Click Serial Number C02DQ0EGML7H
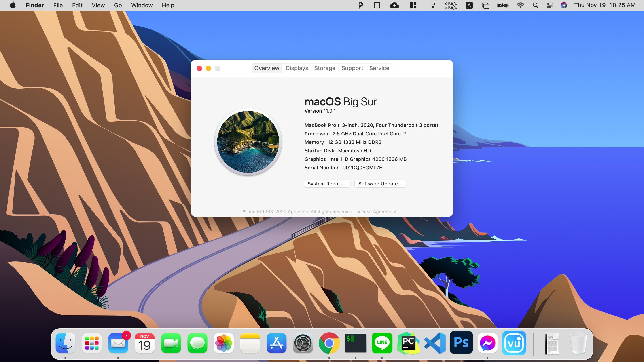Image resolution: width=644 pixels, height=362 pixels. (343, 168)
